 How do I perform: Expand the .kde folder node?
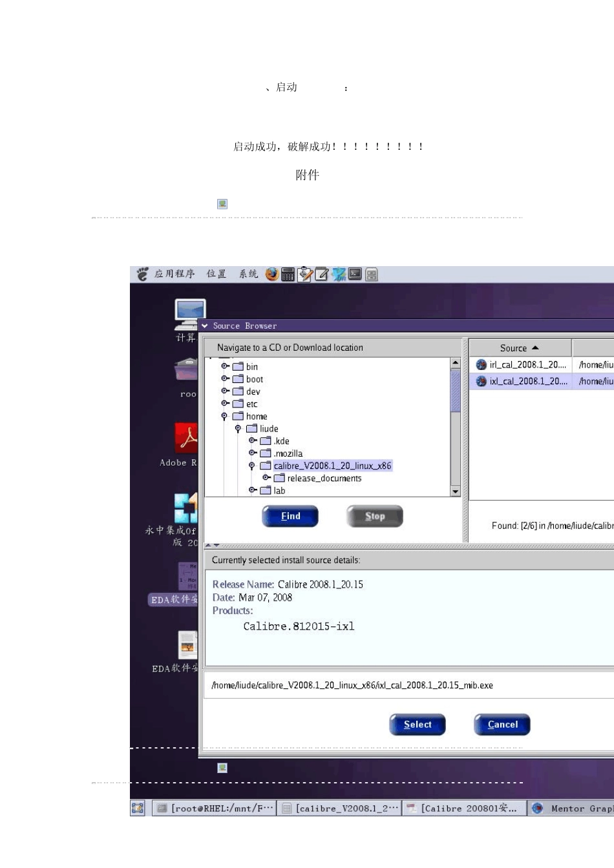tap(253, 440)
